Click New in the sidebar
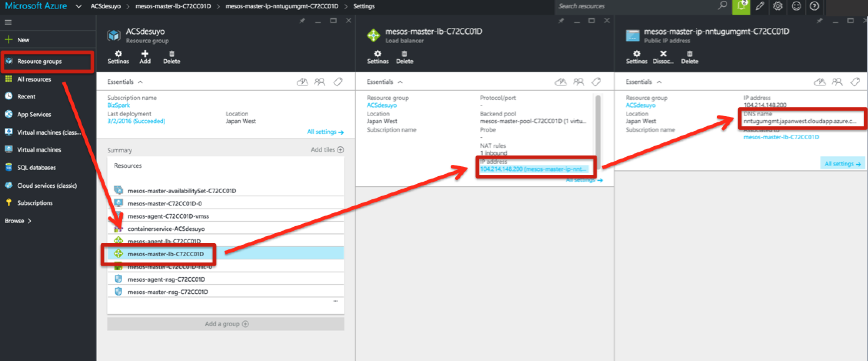Screen dimensions: 868x361 (x=17, y=40)
